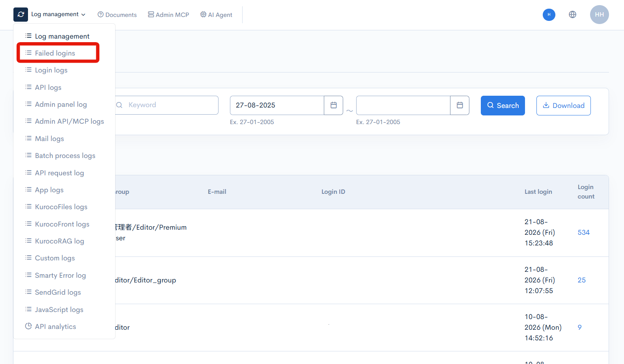
Task: Open the AI Agent link
Action: 216,15
